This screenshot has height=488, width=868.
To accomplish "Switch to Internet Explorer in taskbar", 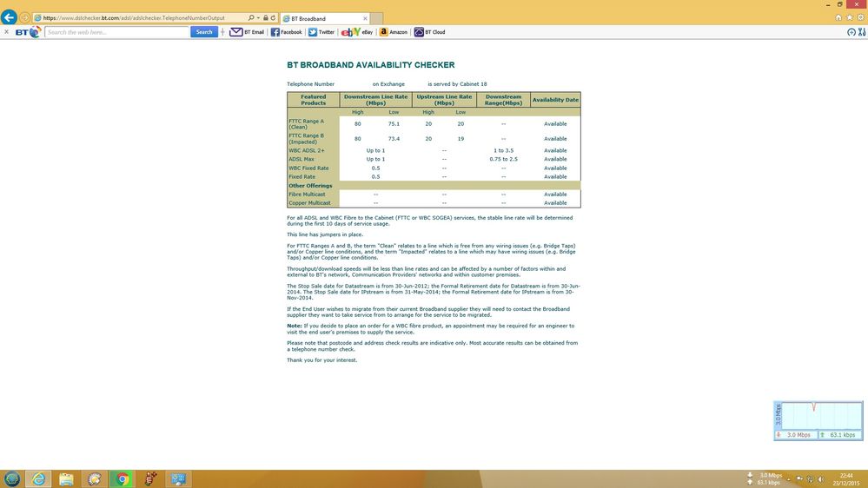I will coord(39,478).
